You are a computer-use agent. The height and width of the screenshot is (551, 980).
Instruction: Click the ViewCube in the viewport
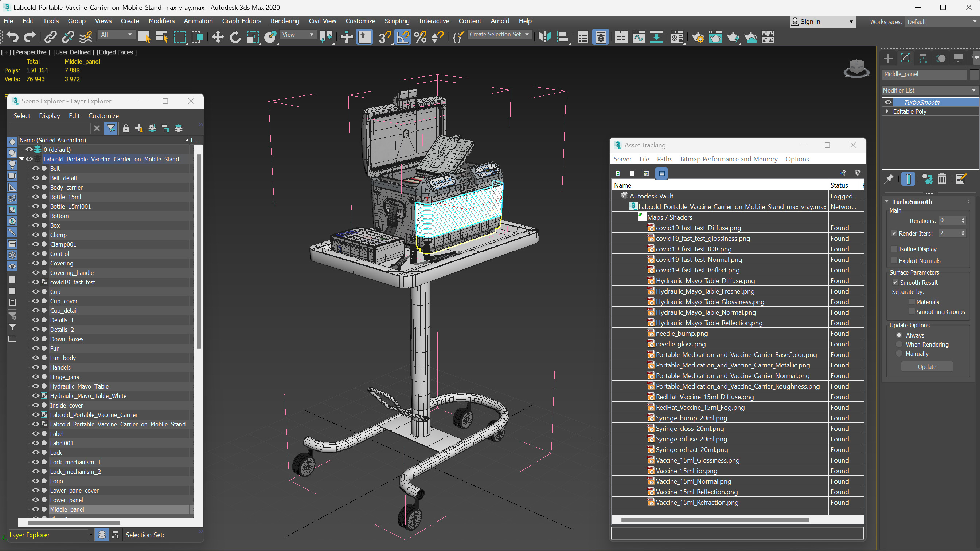[856, 68]
